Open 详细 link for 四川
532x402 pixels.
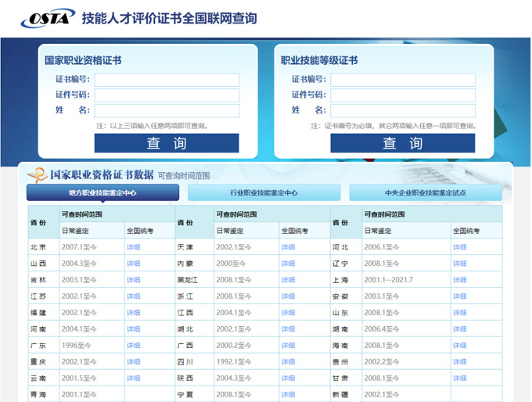click(289, 362)
